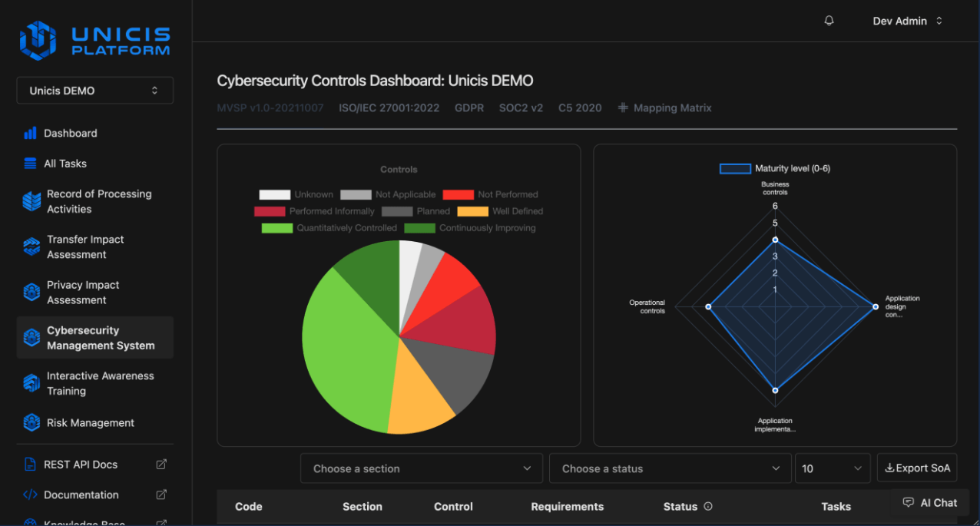Screen dimensions: 980x526
Task: Toggle Quantitatively Controlled legend item
Action: [x=329, y=228]
